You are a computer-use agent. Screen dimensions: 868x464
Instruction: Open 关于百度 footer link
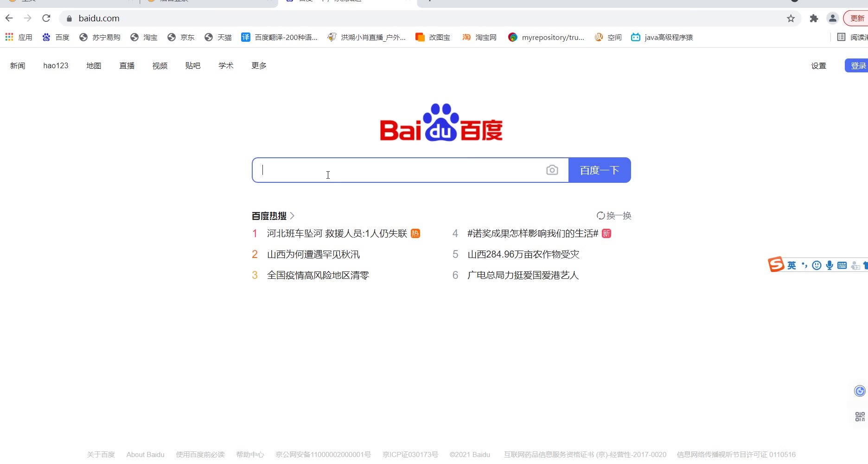pyautogui.click(x=101, y=455)
